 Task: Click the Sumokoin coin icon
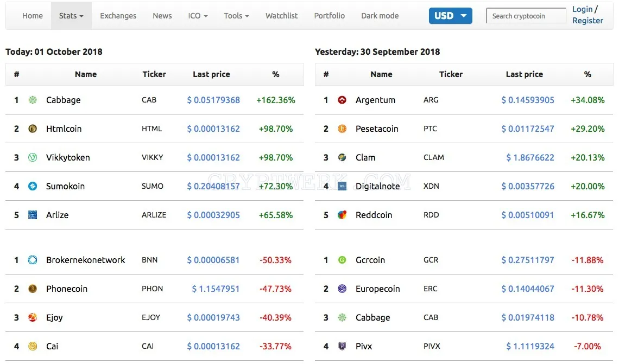tap(33, 186)
